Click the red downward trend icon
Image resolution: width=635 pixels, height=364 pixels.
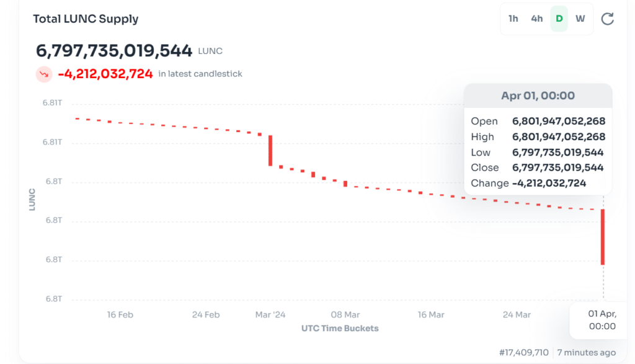[44, 74]
